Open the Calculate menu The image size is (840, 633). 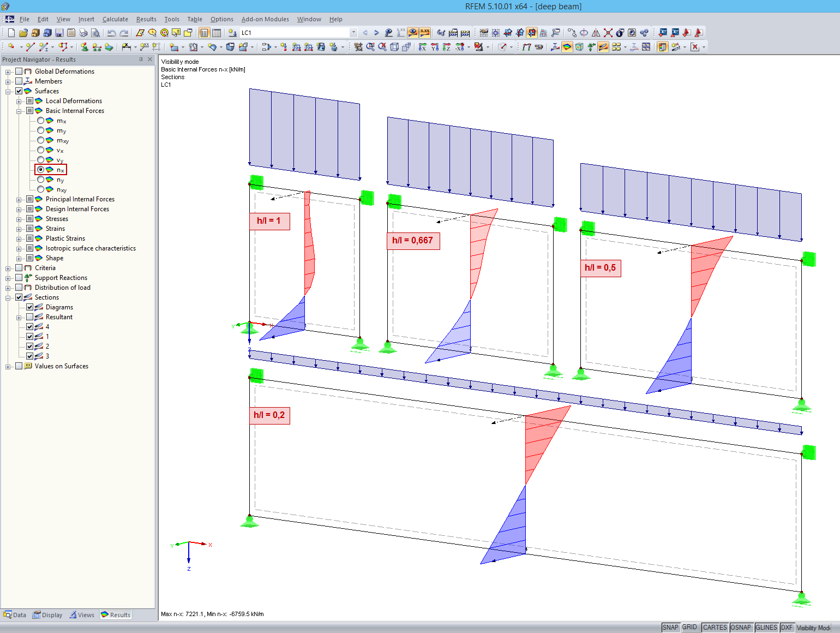coord(115,19)
